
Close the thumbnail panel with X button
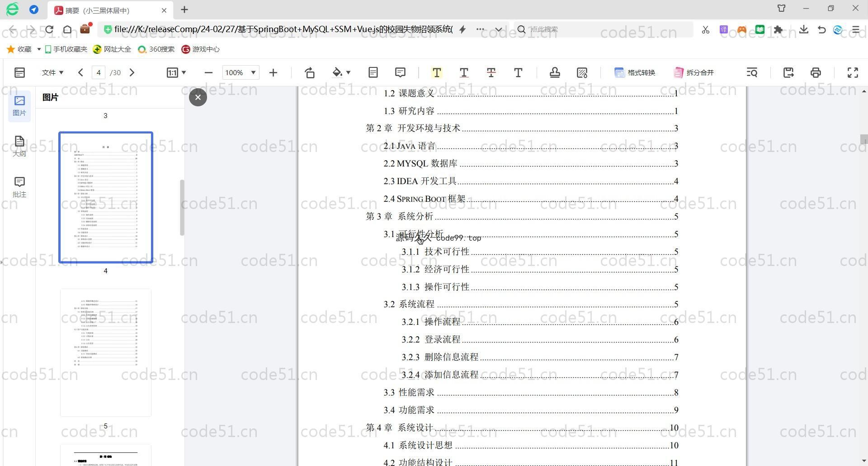tap(198, 97)
